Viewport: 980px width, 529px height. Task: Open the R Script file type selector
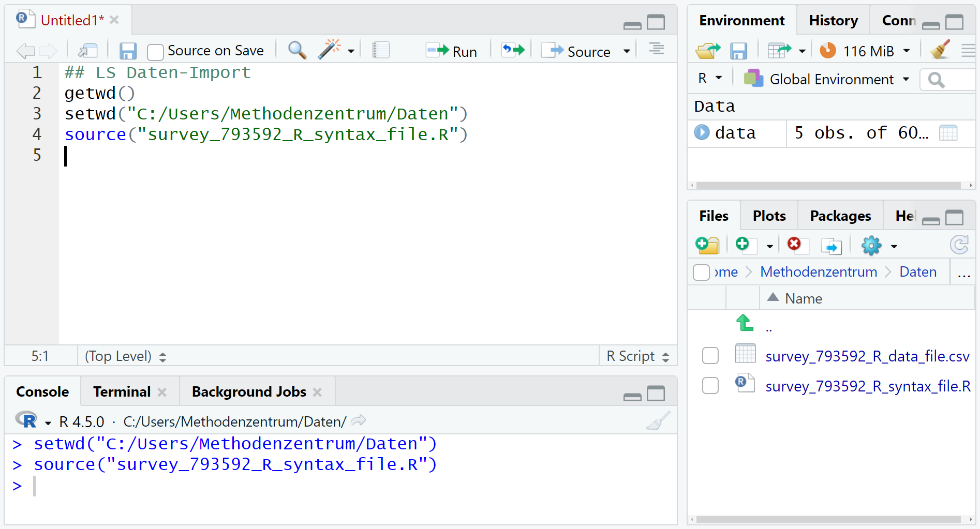tap(637, 356)
